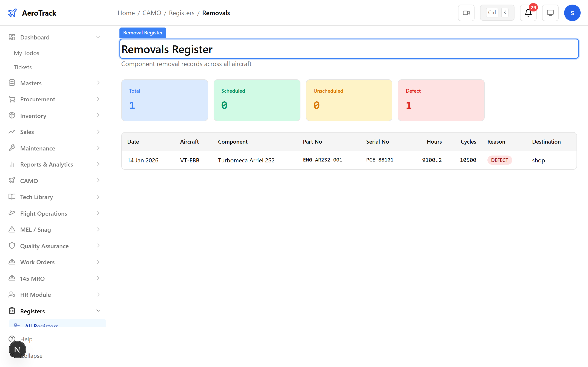Click the AeroTrack plane logo
Screen dimensions: 588x367
(12, 13)
